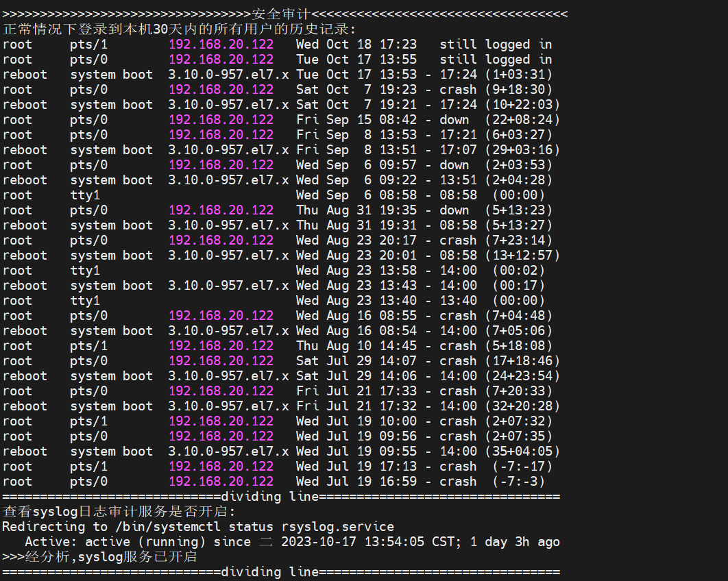This screenshot has width=728, height=581.
Task: Select the 'Active: active (running)' status text
Action: click(115, 542)
